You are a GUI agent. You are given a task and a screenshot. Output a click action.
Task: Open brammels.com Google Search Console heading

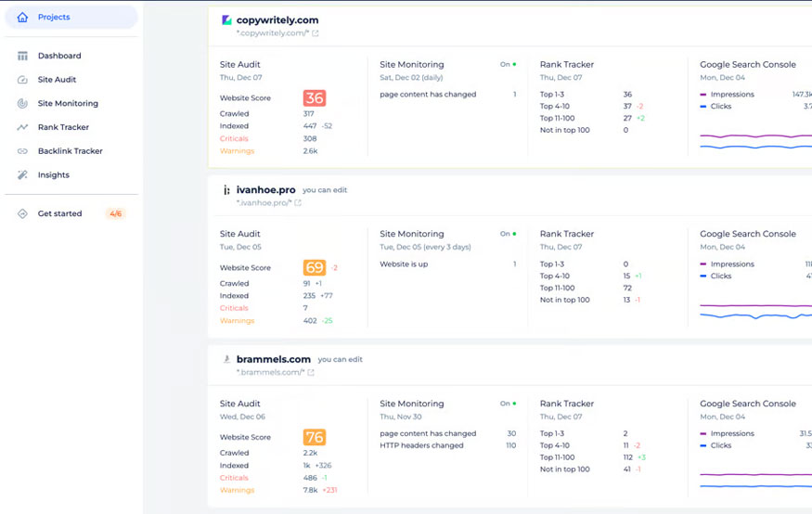748,404
